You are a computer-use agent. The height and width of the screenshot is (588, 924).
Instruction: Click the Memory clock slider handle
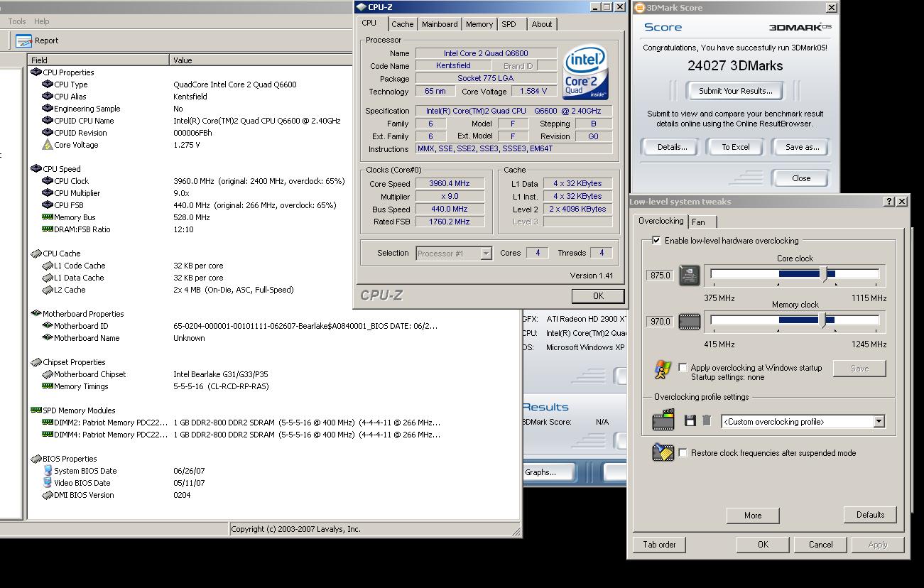[x=824, y=320]
